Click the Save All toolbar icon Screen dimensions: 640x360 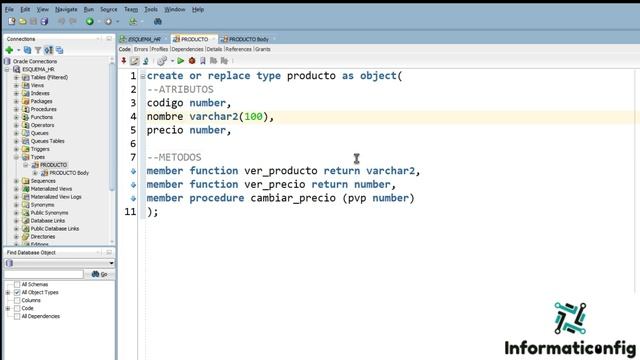click(x=44, y=21)
